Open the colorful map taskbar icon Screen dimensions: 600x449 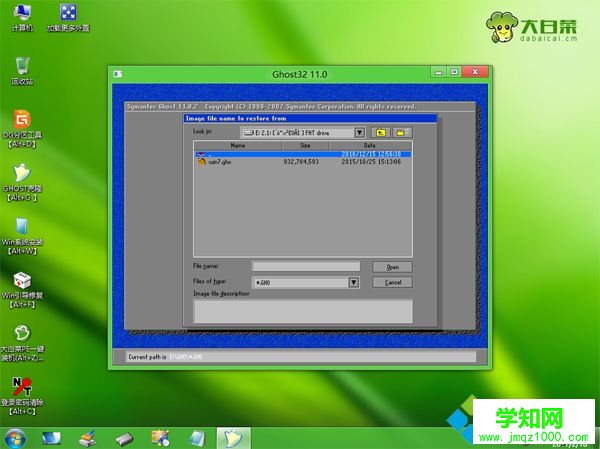160,439
